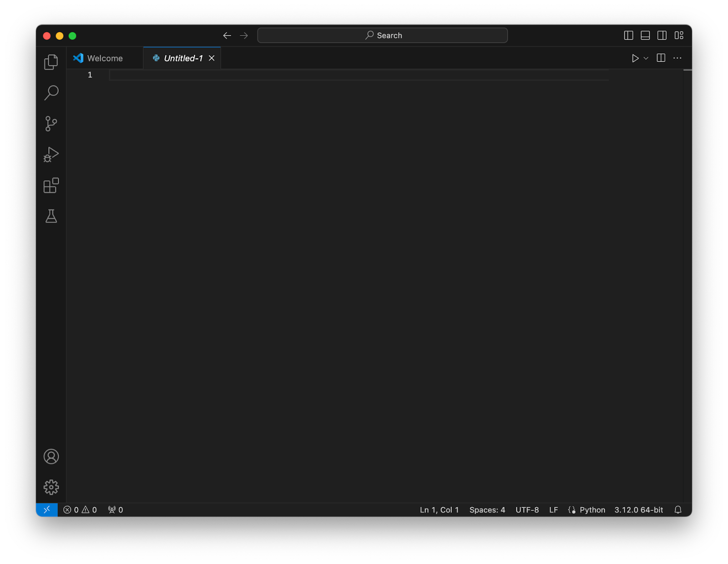Change encoding via UTF-8
The width and height of the screenshot is (728, 564).
527,510
